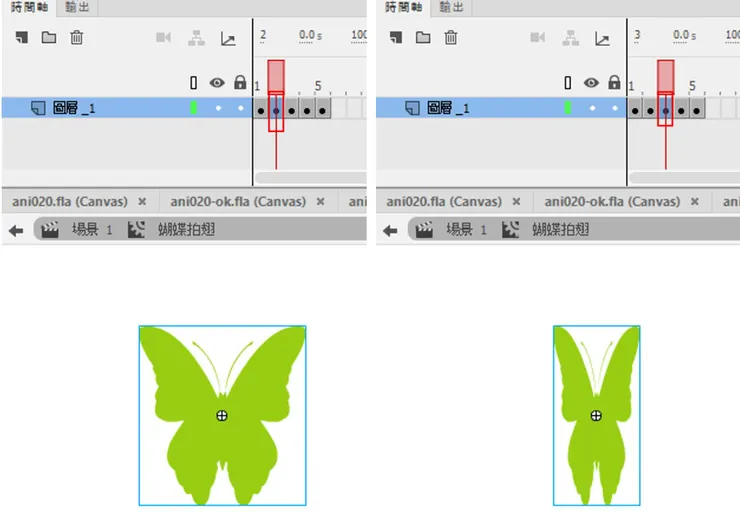The image size is (740, 515).
Task: Close ani020.fla tab in left panel
Action: (142, 202)
